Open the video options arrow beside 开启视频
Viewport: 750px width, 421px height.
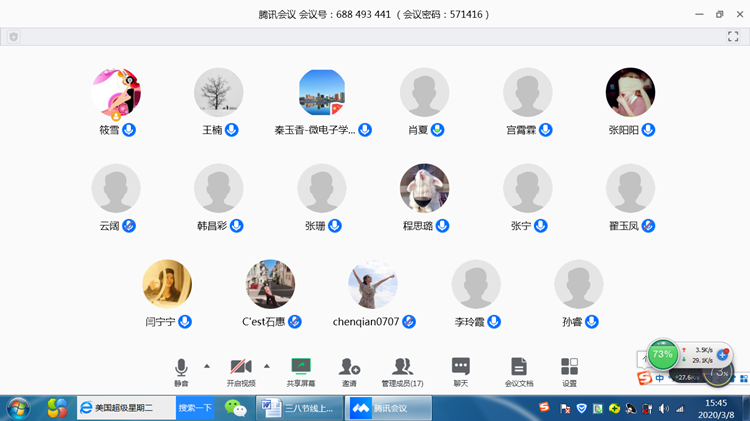tap(267, 366)
